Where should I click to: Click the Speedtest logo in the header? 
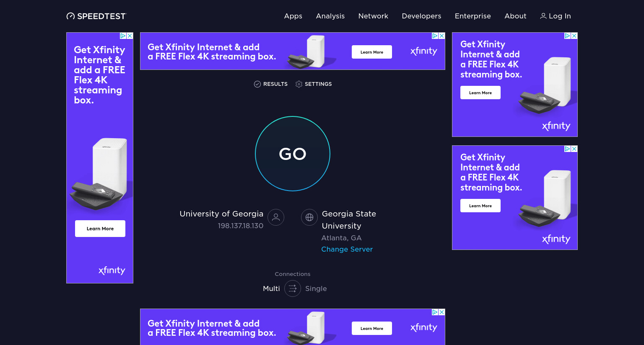(x=96, y=16)
